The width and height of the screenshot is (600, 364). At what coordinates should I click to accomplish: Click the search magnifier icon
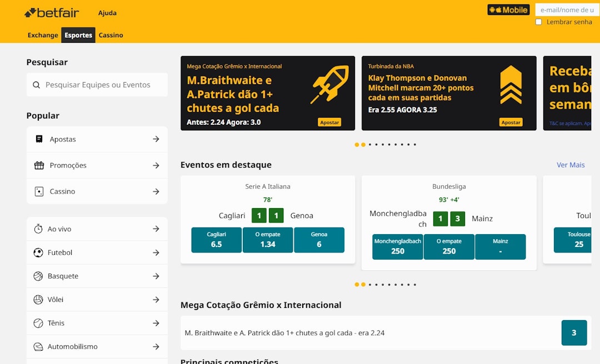coord(36,85)
